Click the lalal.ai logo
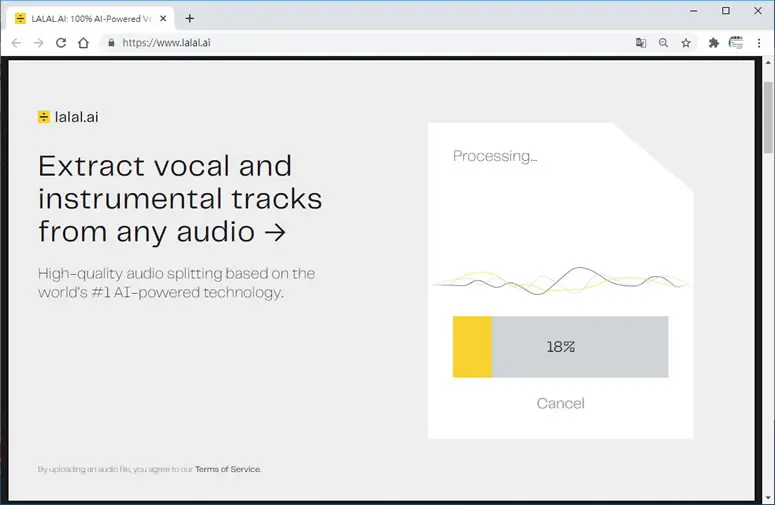The width and height of the screenshot is (775, 505). (68, 117)
